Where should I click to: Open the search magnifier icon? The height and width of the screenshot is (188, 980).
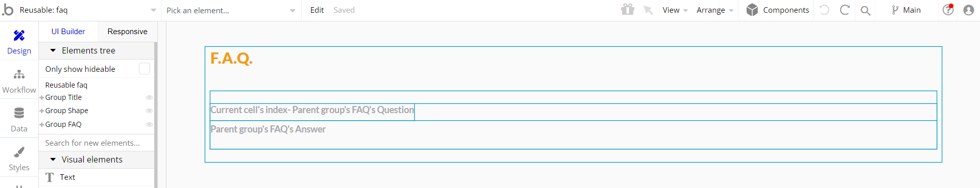[x=866, y=10]
